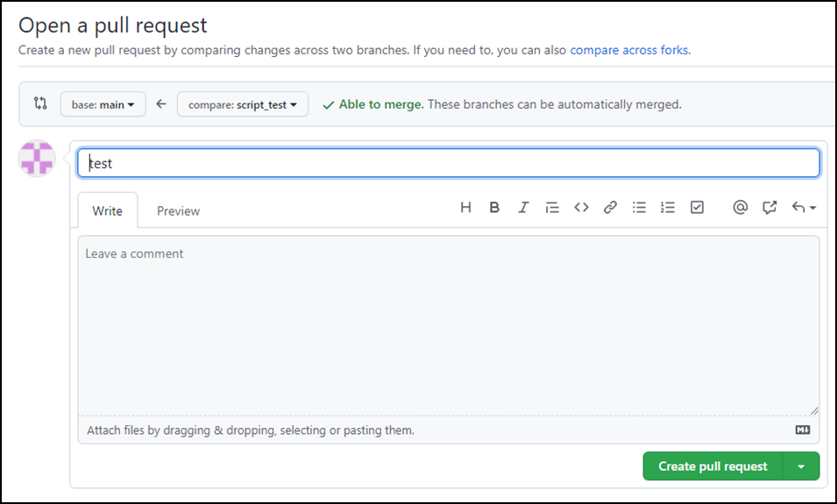The width and height of the screenshot is (837, 504).
Task: Add a task list with the checkbox icon
Action: (x=697, y=207)
